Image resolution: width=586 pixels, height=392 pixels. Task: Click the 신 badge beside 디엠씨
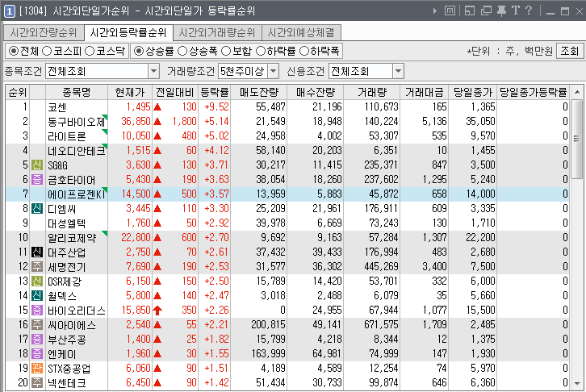pyautogui.click(x=36, y=208)
